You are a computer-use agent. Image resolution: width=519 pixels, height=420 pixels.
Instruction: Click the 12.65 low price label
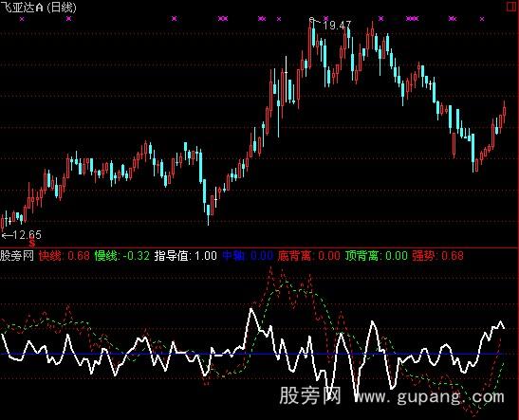click(x=27, y=235)
